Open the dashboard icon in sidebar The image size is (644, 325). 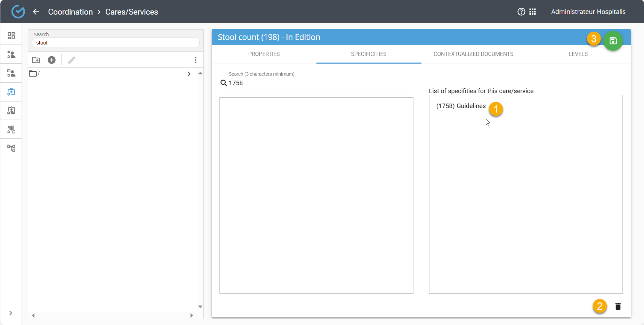11,35
